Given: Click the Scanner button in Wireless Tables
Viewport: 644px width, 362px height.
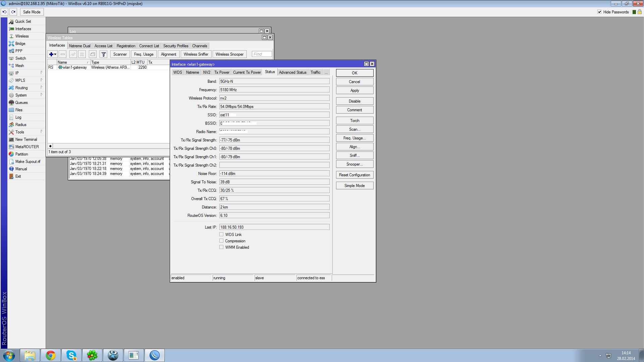Looking at the screenshot, I should 120,54.
